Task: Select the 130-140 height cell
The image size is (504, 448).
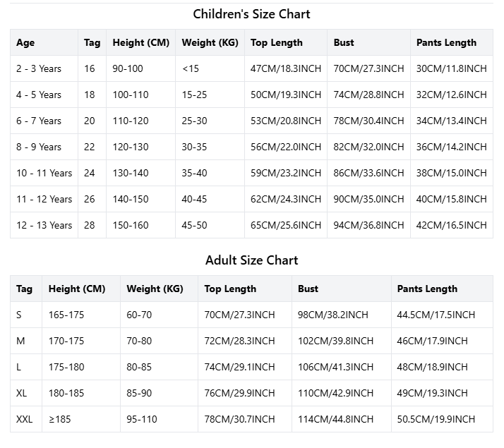Action: pos(131,174)
